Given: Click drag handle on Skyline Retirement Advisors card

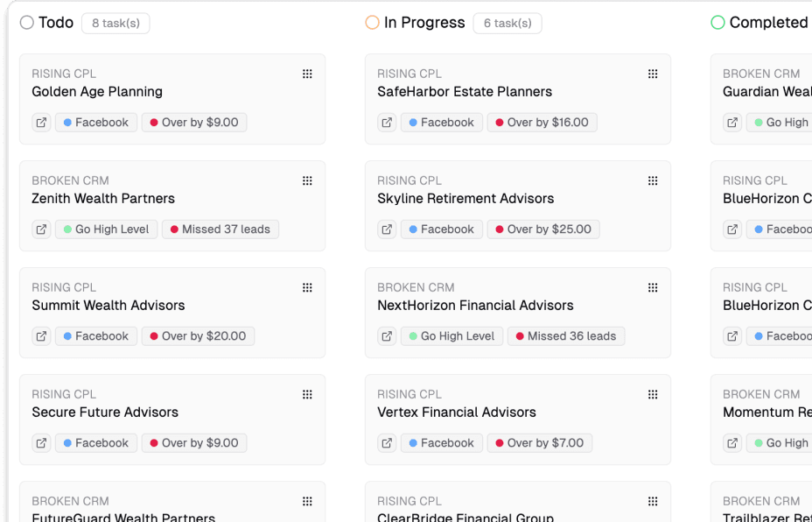Looking at the screenshot, I should (x=653, y=180).
